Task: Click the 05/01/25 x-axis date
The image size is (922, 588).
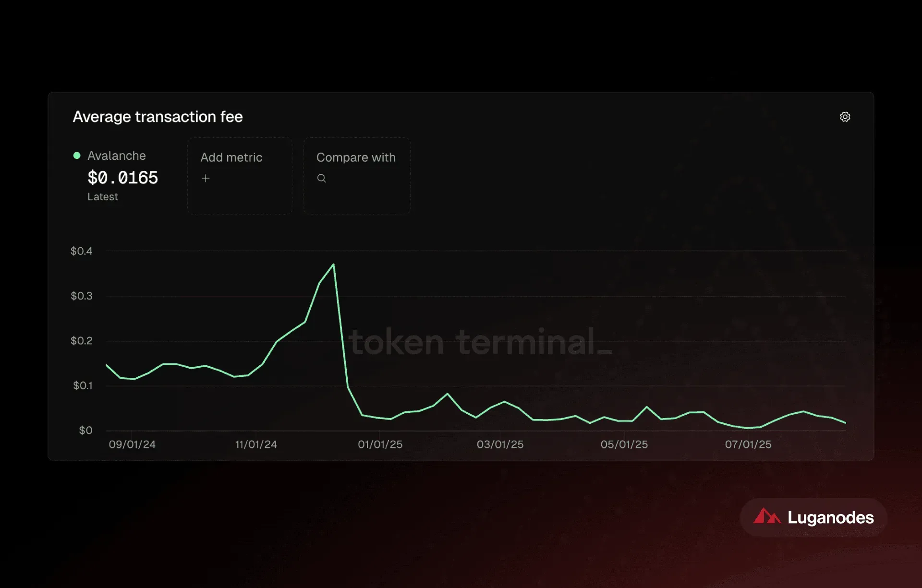Action: coord(624,444)
